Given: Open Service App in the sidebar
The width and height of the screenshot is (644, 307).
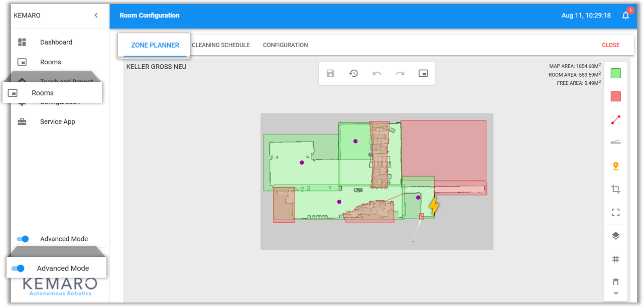Looking at the screenshot, I should pos(57,122).
